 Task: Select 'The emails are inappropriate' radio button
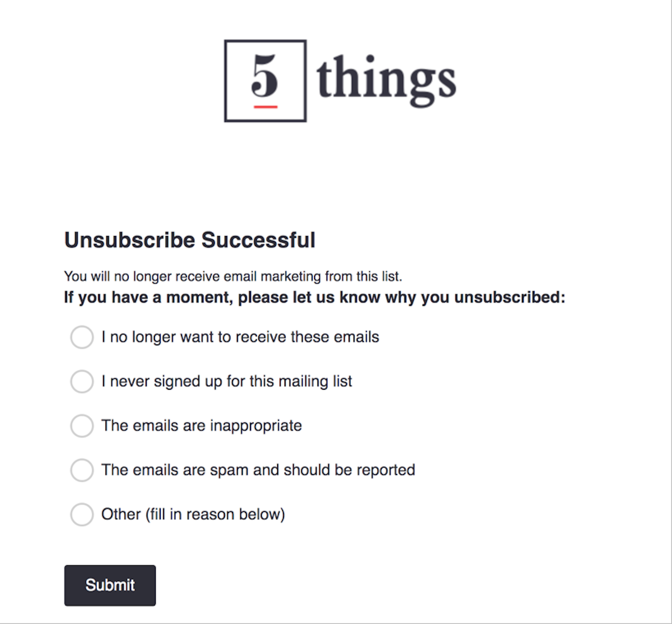click(x=82, y=426)
